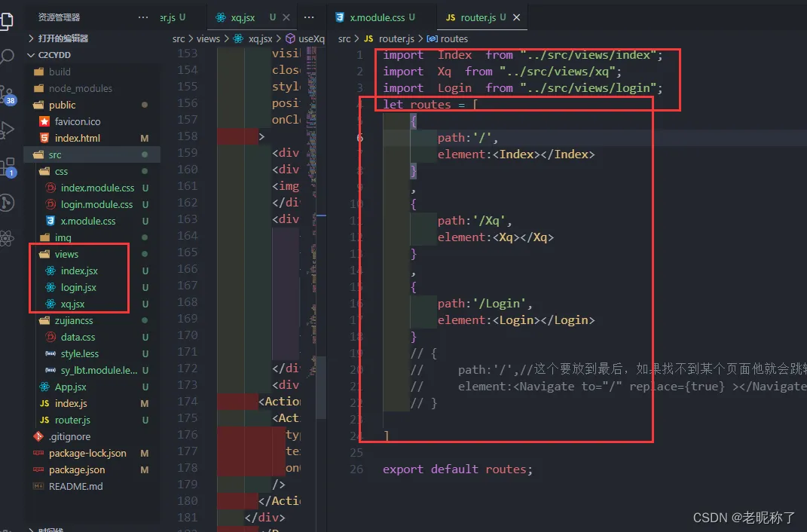The image size is (807, 532).
Task: Click line number 153 in xq.jsx gutter
Action: 188,54
